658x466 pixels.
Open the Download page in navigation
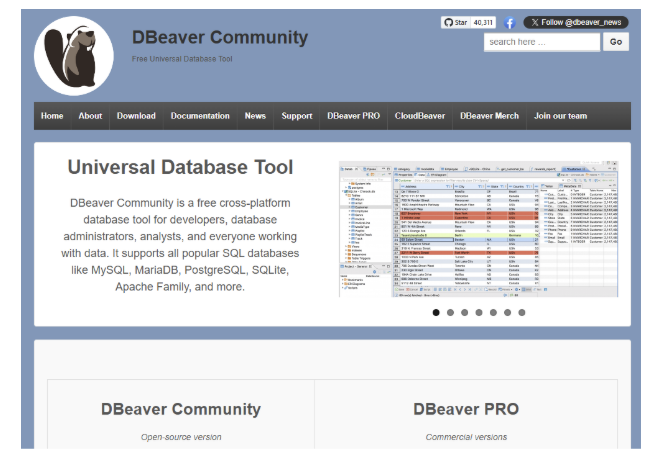(x=136, y=116)
